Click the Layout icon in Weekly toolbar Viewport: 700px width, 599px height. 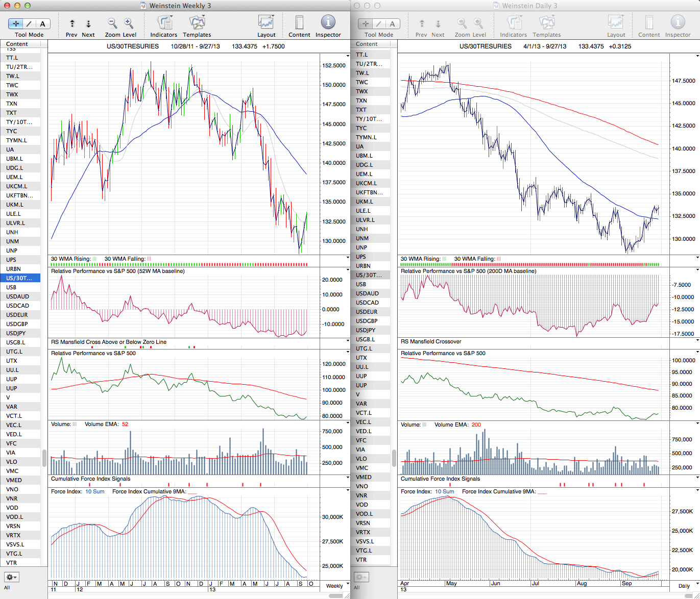click(266, 23)
